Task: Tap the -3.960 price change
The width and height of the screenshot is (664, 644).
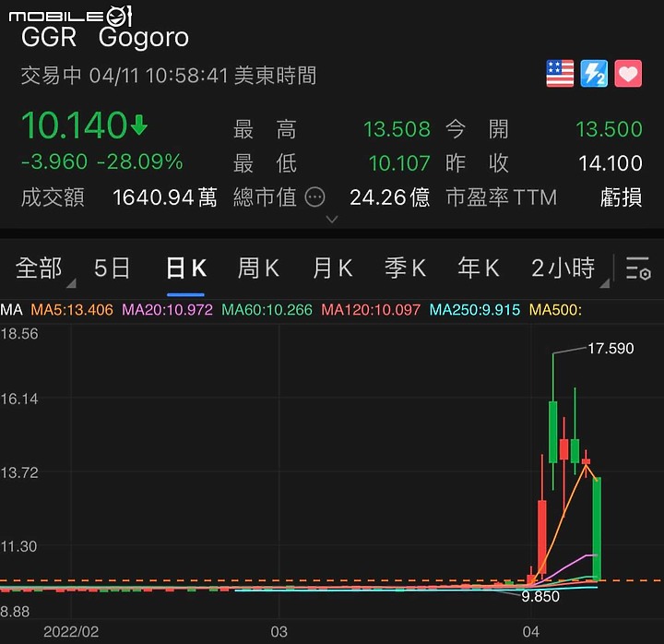Action: [x=54, y=161]
